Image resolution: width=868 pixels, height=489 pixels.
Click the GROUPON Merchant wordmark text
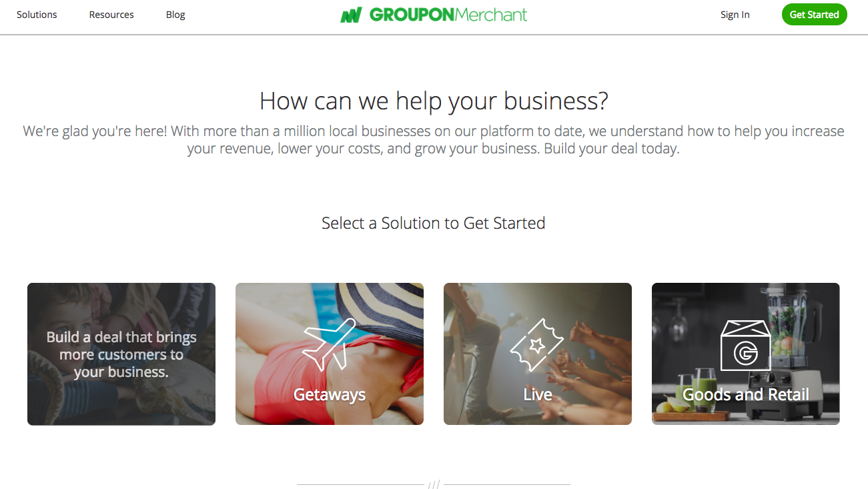[x=448, y=15]
